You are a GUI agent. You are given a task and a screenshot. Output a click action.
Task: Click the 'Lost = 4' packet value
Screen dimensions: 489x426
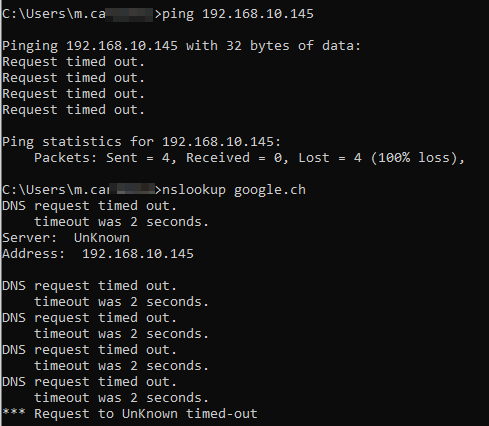click(x=330, y=158)
